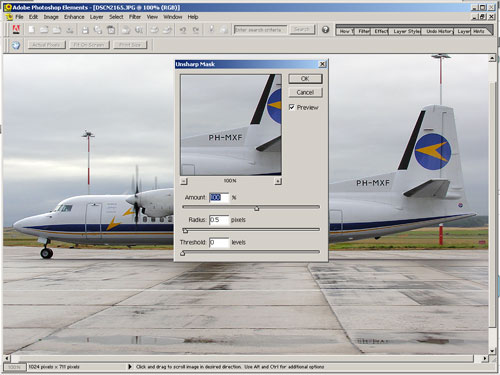
Task: Click the Redo arrow toolbar icon
Action: [196, 30]
